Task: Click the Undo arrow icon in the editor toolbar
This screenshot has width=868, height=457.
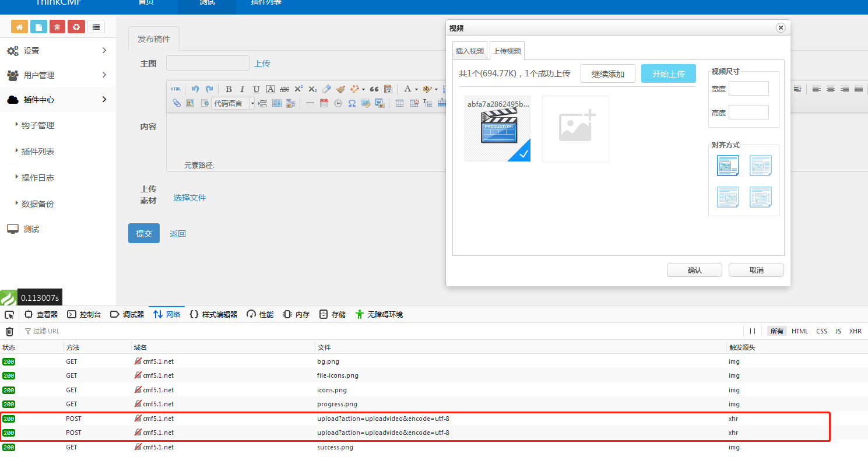Action: click(x=195, y=89)
